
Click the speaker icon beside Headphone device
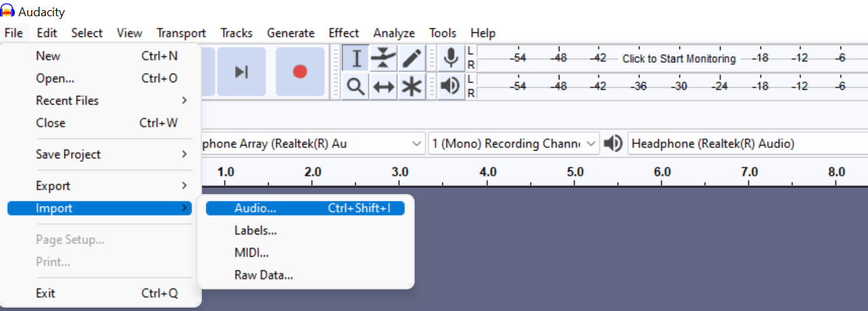(x=613, y=143)
